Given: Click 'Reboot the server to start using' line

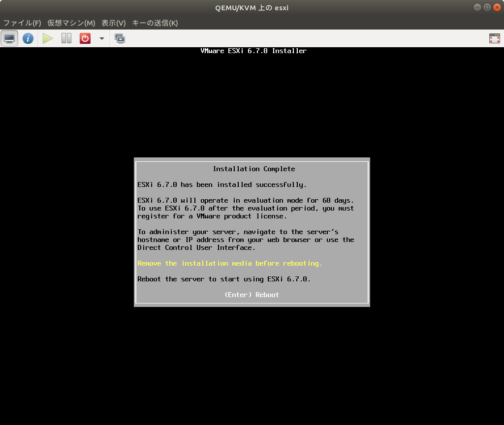Looking at the screenshot, I should click(224, 279).
